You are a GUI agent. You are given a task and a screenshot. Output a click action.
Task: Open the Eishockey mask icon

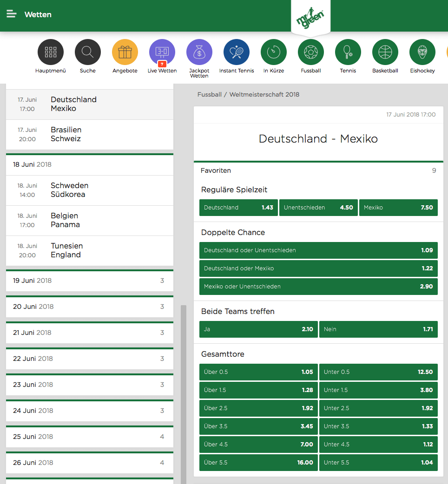[x=422, y=52]
